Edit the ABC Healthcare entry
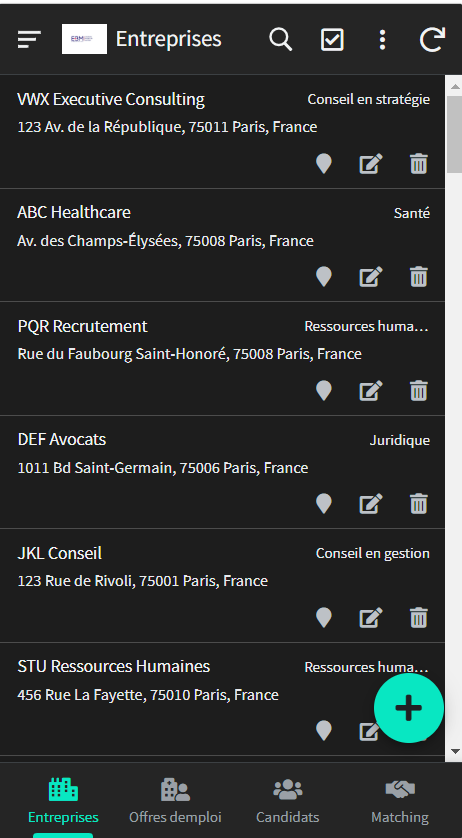The height and width of the screenshot is (838, 462). click(371, 277)
